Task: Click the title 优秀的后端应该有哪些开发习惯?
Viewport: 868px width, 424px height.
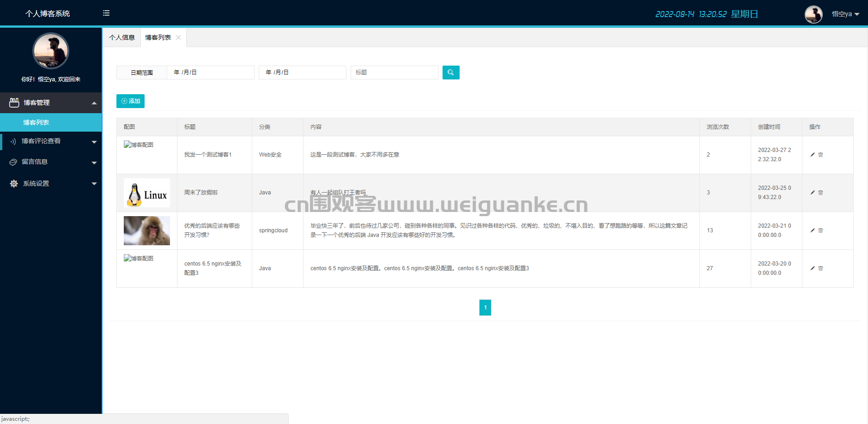Action: (x=212, y=230)
